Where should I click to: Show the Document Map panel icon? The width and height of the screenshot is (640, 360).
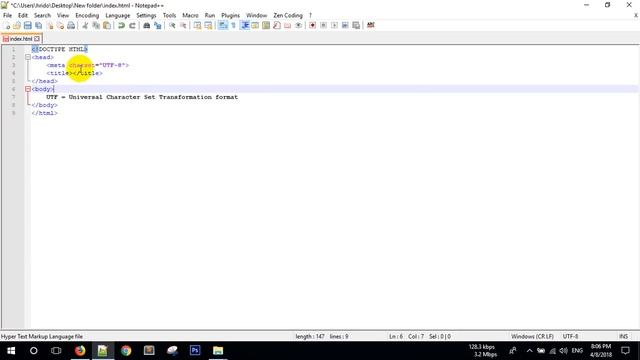click(266, 25)
